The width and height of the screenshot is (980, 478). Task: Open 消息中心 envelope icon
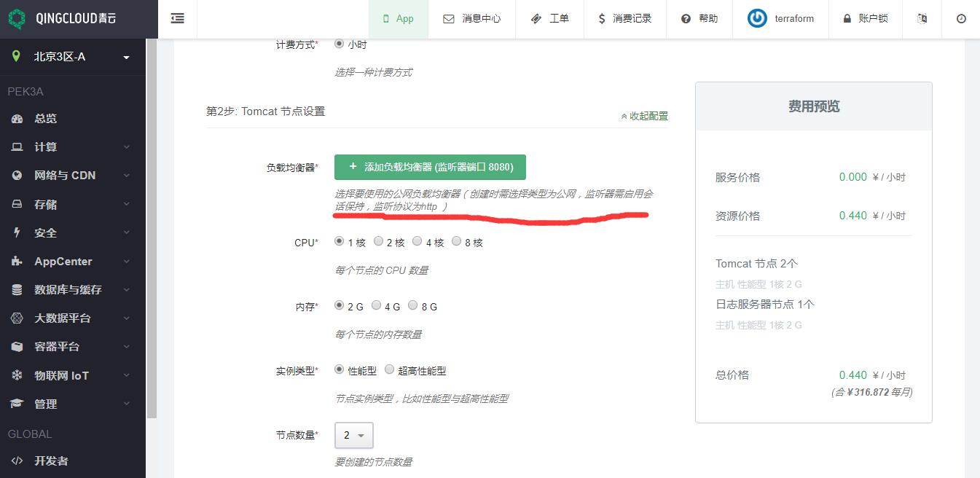[x=449, y=19]
